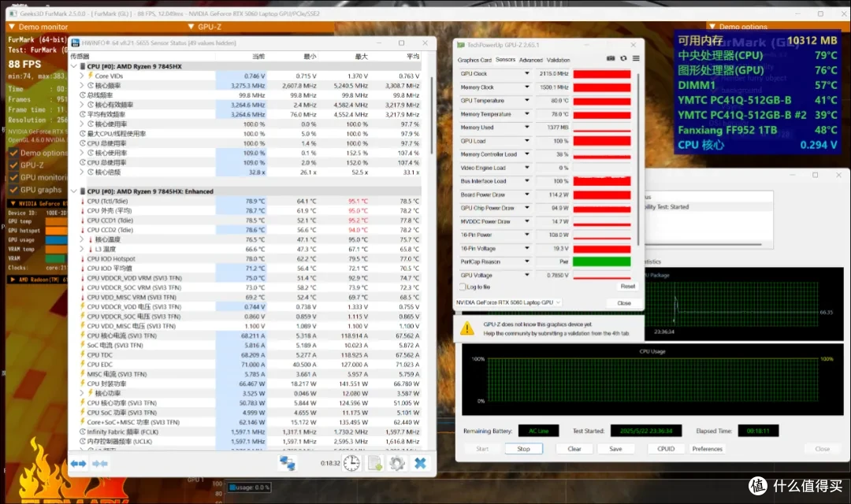
Task: Collapse the AMD Ryzen 9 7845HX Enhanced group
Action: [x=74, y=191]
